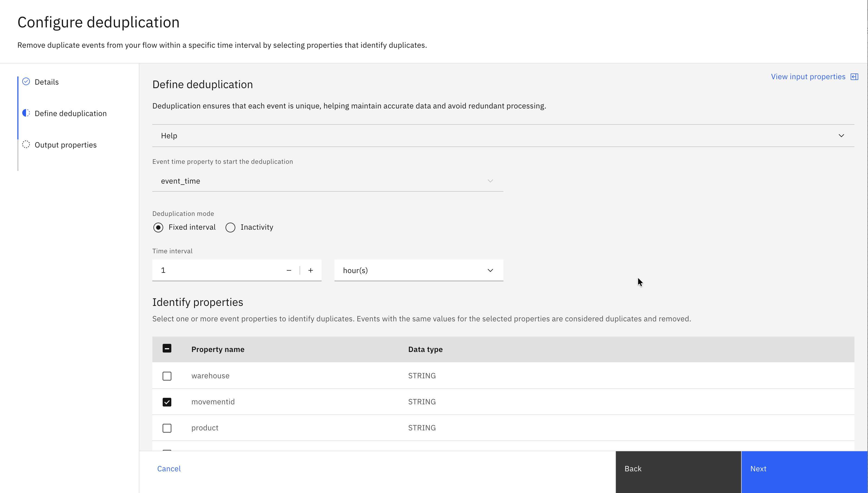The image size is (868, 493).
Task: Enable the warehouse property checkbox
Action: pyautogui.click(x=167, y=376)
